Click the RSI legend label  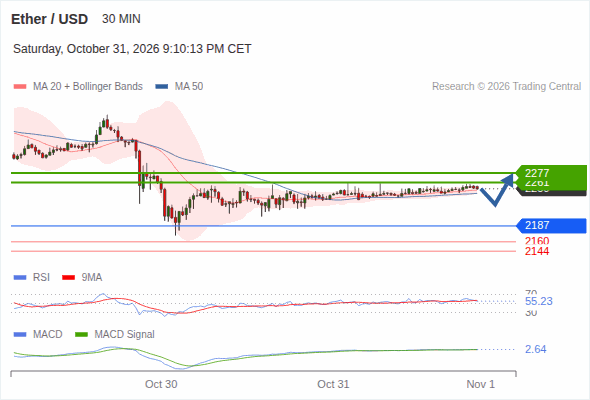pos(41,278)
